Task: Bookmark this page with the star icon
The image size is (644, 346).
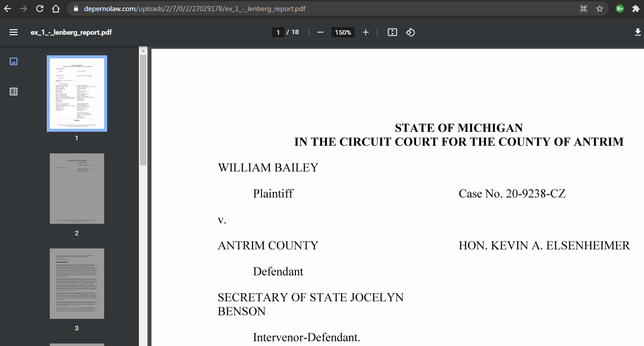Action: 600,9
